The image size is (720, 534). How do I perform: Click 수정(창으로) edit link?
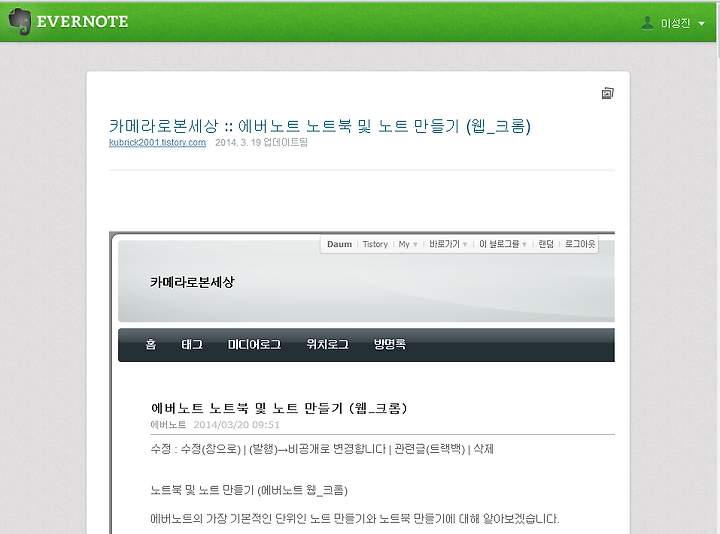[211, 449]
